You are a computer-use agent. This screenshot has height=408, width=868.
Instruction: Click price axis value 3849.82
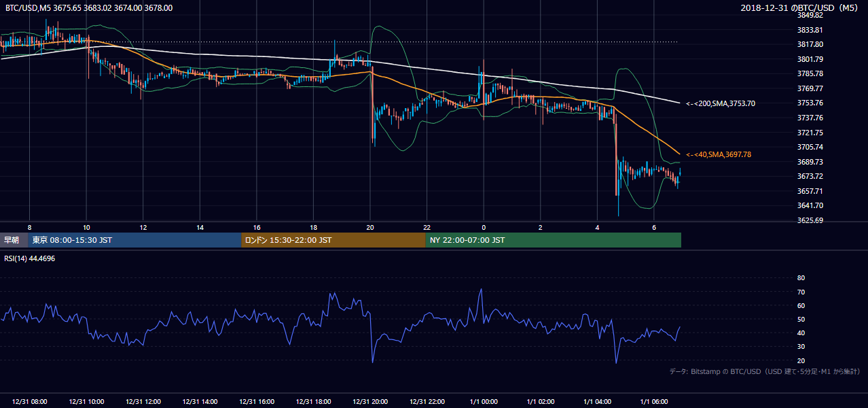pos(810,15)
